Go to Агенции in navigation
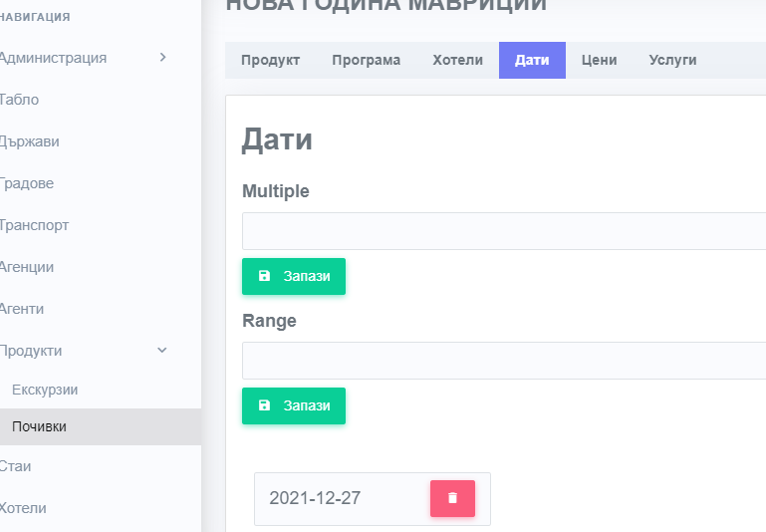 [x=27, y=267]
